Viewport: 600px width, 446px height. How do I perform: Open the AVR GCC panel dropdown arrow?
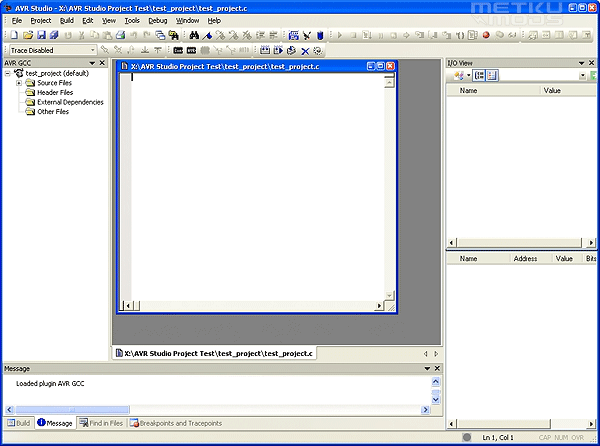point(92,63)
